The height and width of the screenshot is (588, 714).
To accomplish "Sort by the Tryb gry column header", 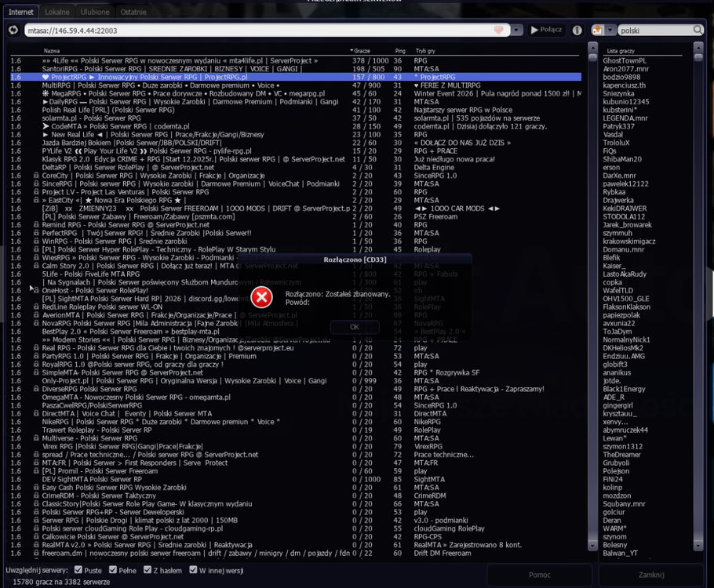I will 424,51.
